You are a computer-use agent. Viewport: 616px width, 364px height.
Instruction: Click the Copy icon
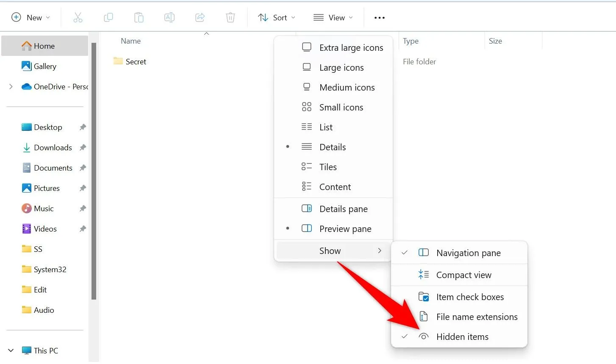tap(108, 17)
